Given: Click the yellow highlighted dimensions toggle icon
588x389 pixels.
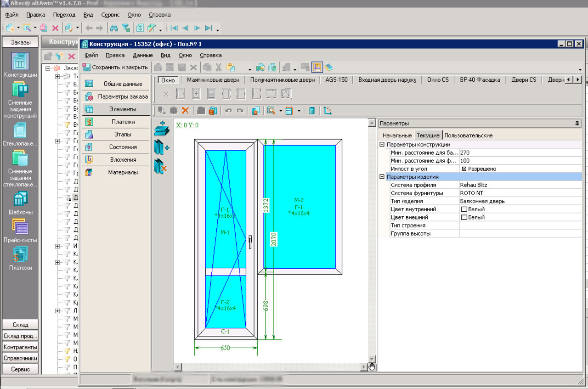Looking at the screenshot, I should point(317,68).
